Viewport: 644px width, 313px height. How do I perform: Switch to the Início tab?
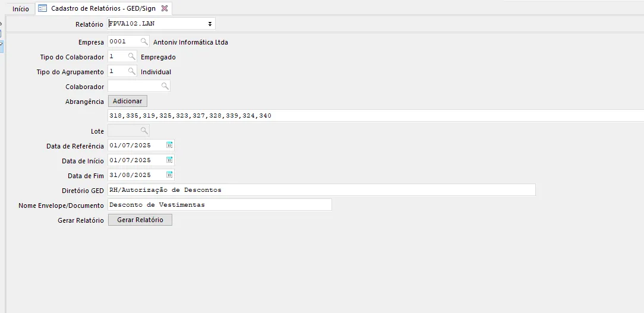20,9
